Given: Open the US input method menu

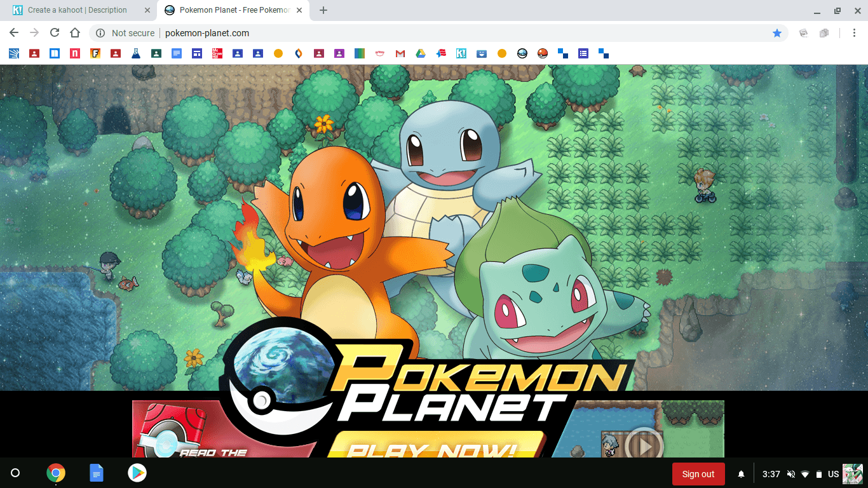Looking at the screenshot, I should click(x=833, y=474).
